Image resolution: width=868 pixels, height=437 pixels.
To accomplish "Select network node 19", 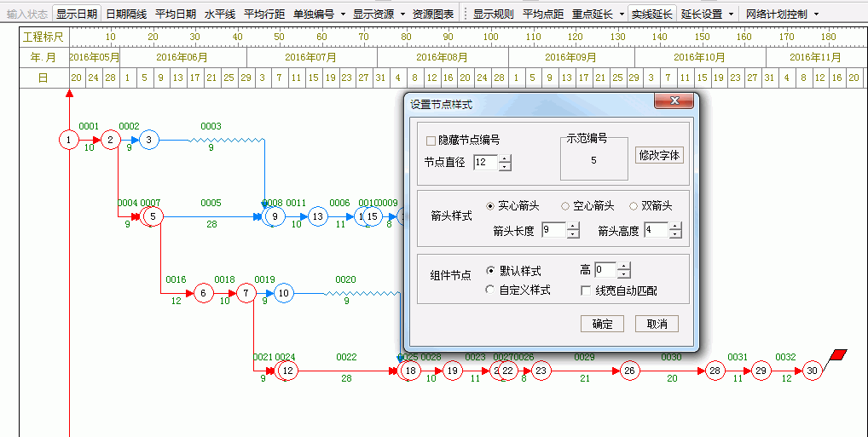I will click(453, 371).
